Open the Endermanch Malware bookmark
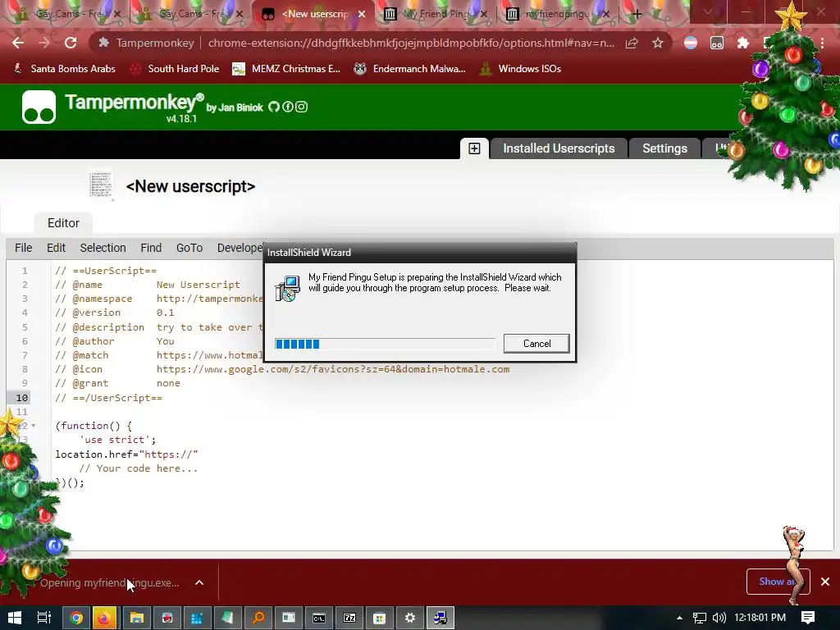The width and height of the screenshot is (840, 630). tap(410, 69)
